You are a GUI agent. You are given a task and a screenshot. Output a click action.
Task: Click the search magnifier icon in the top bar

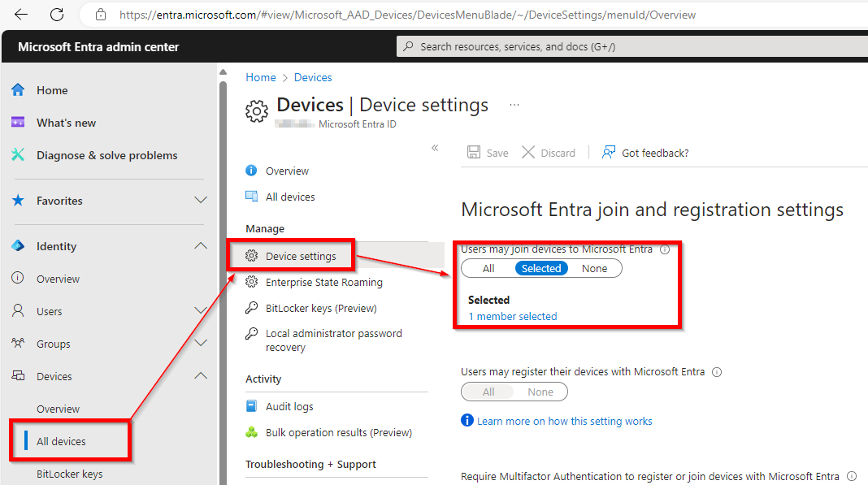click(x=408, y=46)
